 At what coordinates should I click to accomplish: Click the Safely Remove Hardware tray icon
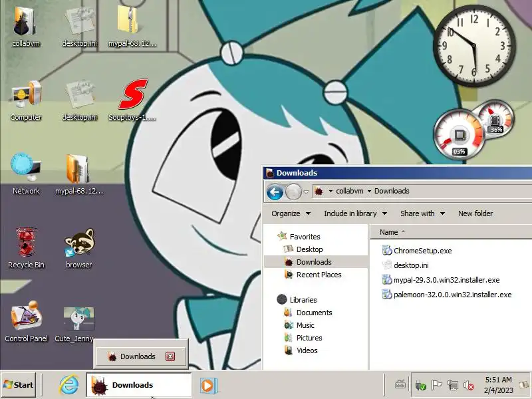(420, 385)
